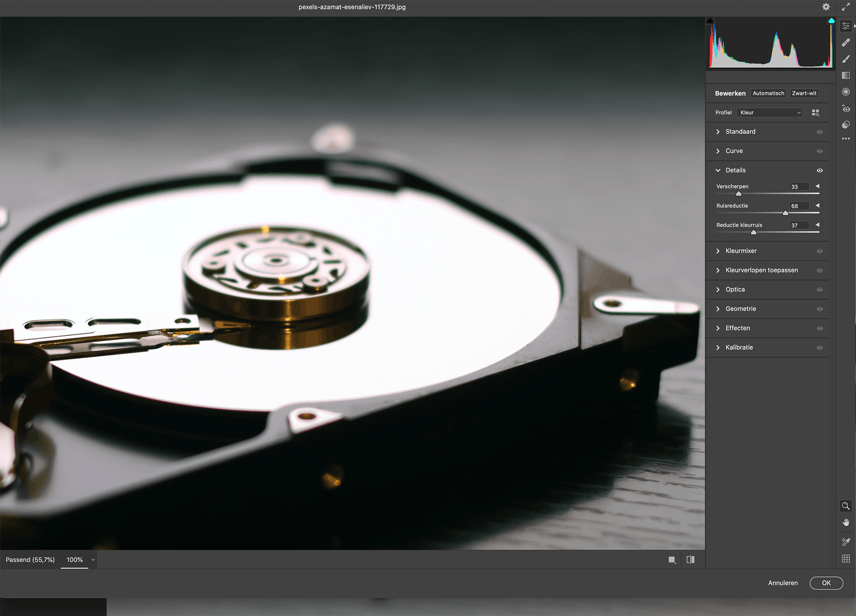This screenshot has width=856, height=616.
Task: Select the zoom magnifier tool
Action: tap(846, 506)
